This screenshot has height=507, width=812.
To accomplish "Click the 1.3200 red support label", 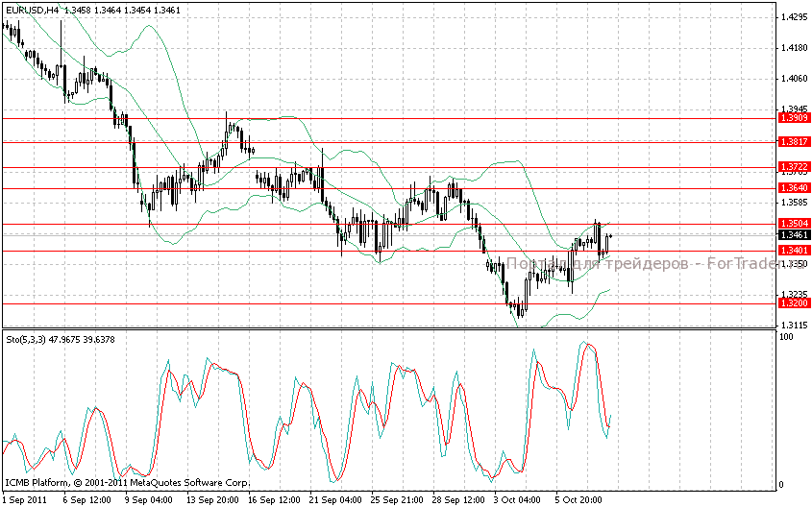I will (794, 302).
